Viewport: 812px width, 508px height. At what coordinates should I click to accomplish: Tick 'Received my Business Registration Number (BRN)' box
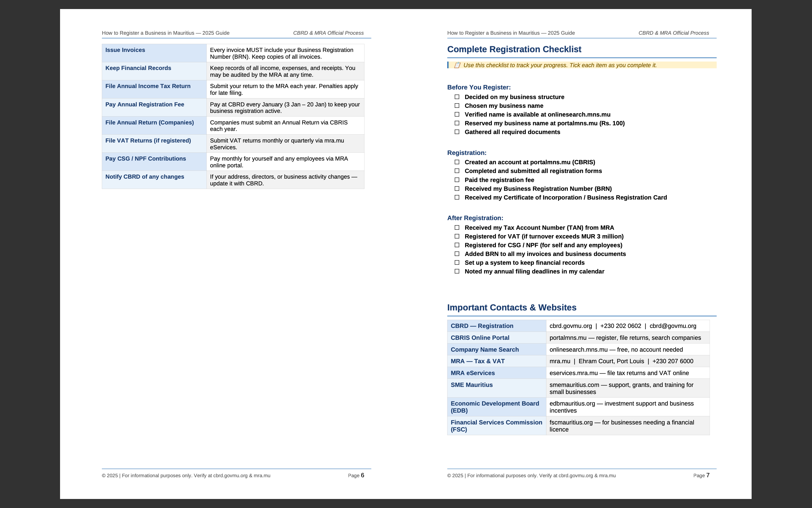457,189
